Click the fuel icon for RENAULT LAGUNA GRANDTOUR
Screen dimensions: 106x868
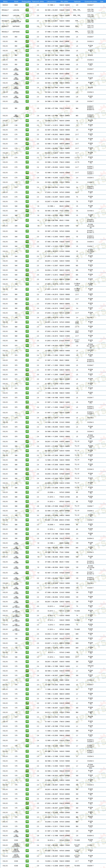tap(27, 21)
